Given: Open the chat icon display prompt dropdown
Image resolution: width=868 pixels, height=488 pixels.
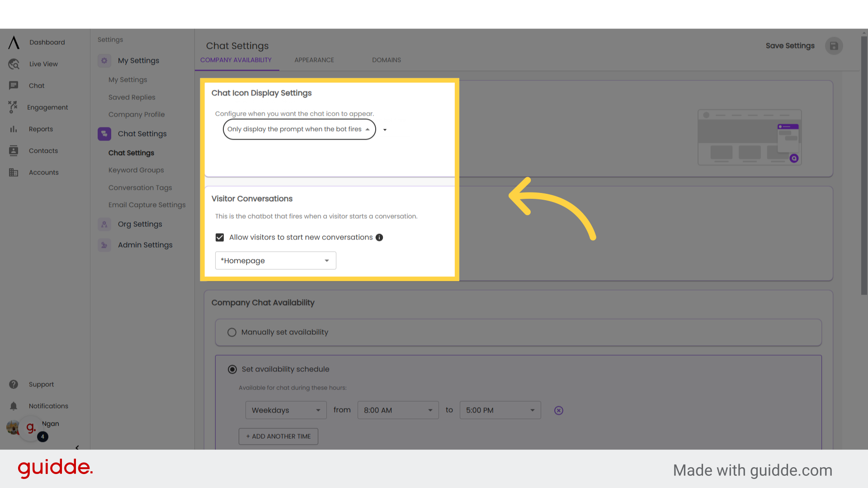Looking at the screenshot, I should [299, 129].
